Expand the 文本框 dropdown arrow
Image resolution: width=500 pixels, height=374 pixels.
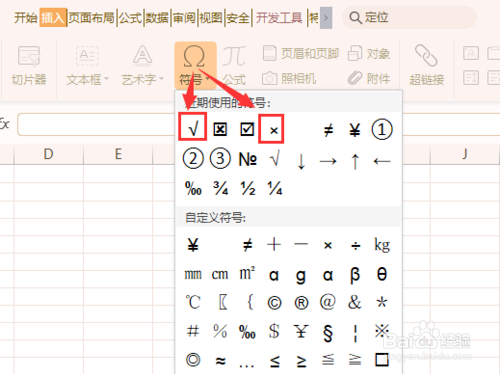(106, 79)
